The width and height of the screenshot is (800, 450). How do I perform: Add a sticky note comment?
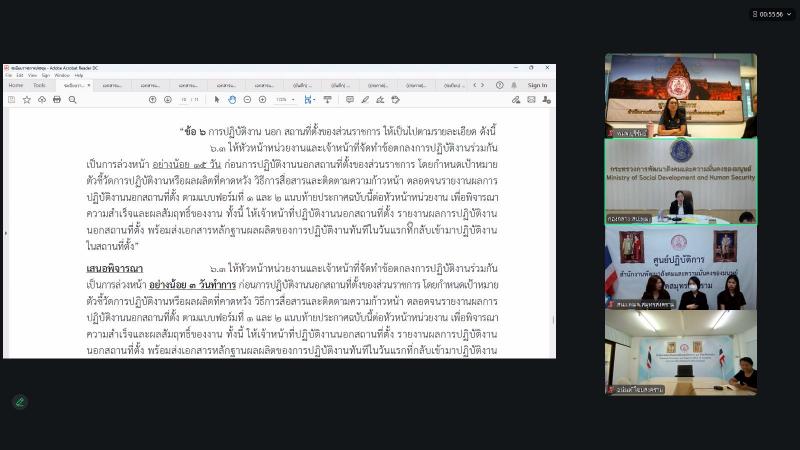click(x=349, y=100)
